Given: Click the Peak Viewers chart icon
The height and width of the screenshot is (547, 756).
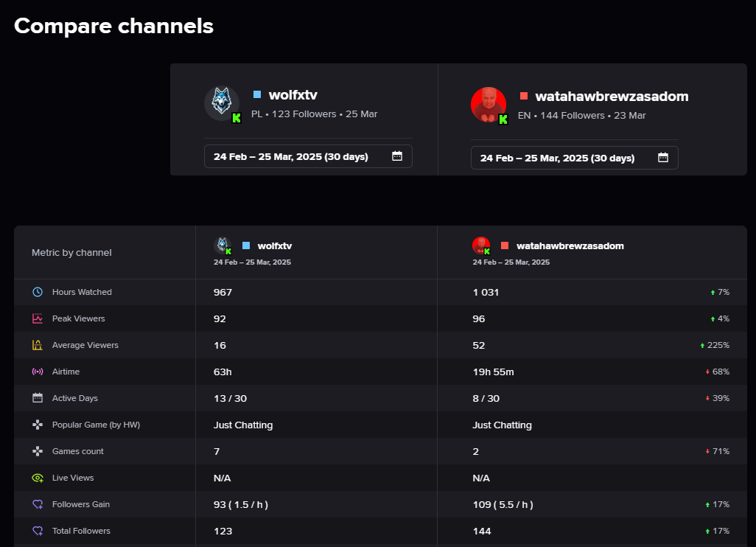Looking at the screenshot, I should click(38, 318).
